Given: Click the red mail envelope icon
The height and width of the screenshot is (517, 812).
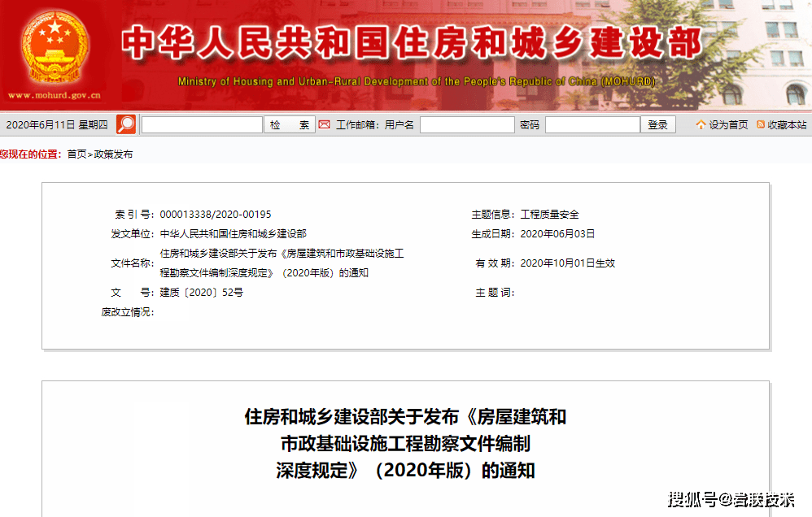Looking at the screenshot, I should click(324, 124).
